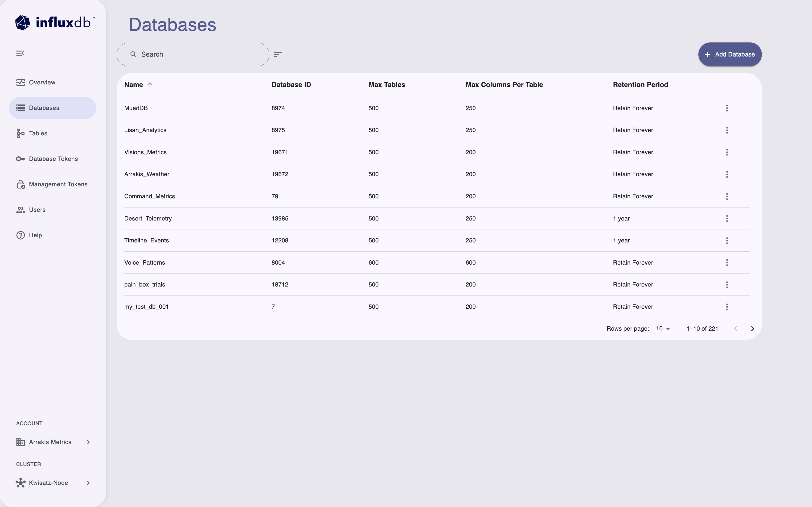Open Database Tokens page
The width and height of the screenshot is (812, 507).
52,159
